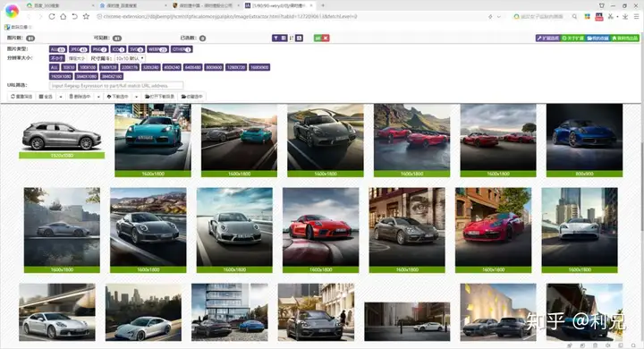Go to browser home page icon

[64, 16]
